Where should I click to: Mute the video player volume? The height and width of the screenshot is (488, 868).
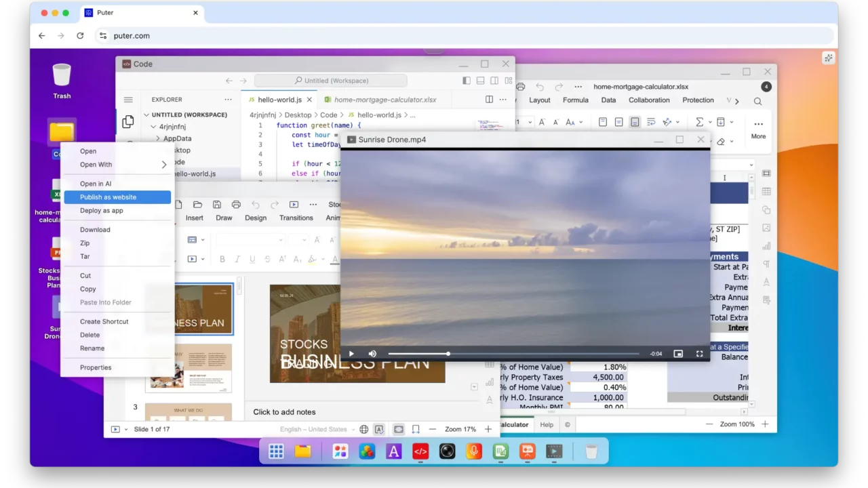(x=372, y=354)
